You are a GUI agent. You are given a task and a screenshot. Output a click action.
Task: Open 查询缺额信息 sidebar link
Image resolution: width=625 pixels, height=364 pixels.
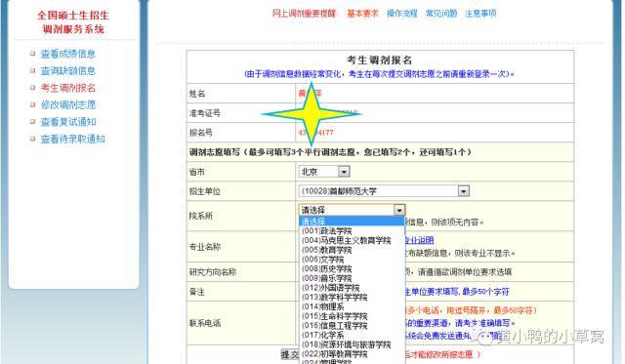click(68, 71)
